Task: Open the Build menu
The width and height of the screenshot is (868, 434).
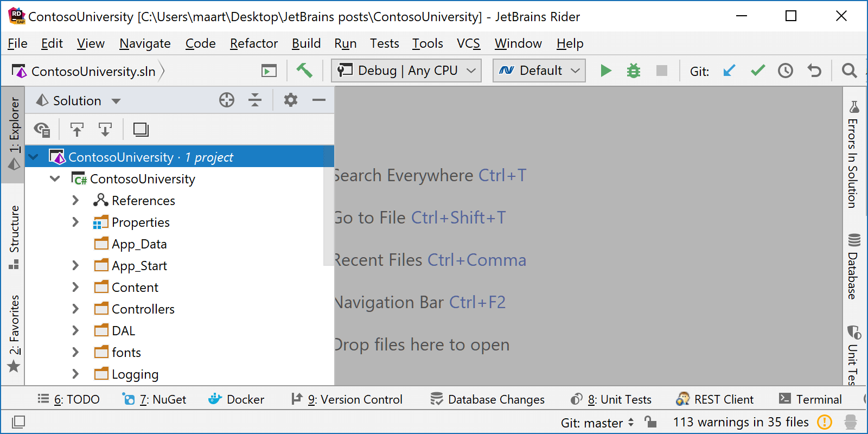Action: (x=306, y=43)
